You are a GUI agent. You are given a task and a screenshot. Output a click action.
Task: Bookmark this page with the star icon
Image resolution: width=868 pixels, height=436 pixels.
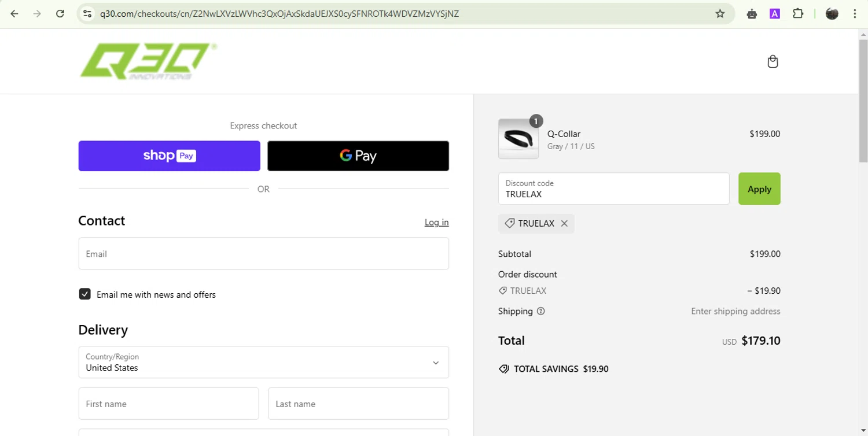coord(720,14)
